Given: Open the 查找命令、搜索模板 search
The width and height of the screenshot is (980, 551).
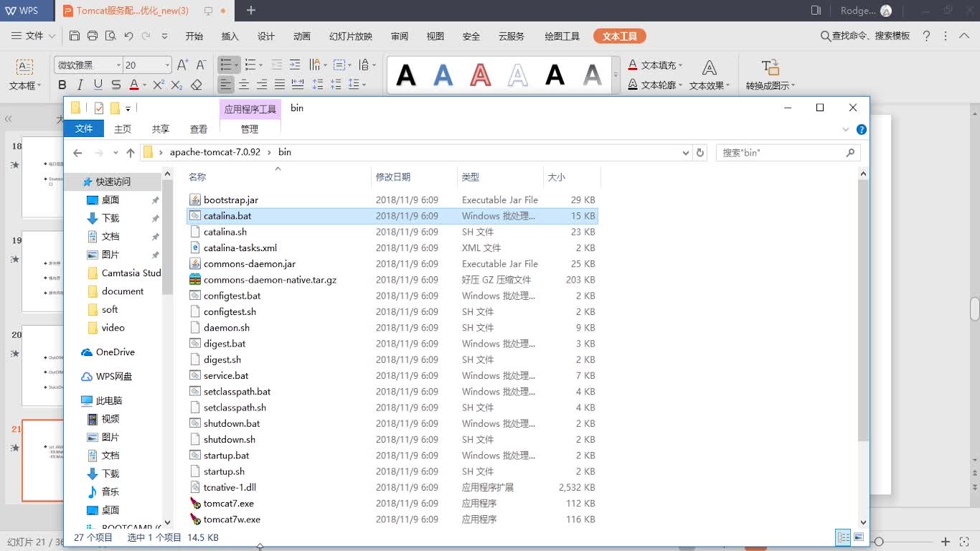Looking at the screenshot, I should [865, 36].
